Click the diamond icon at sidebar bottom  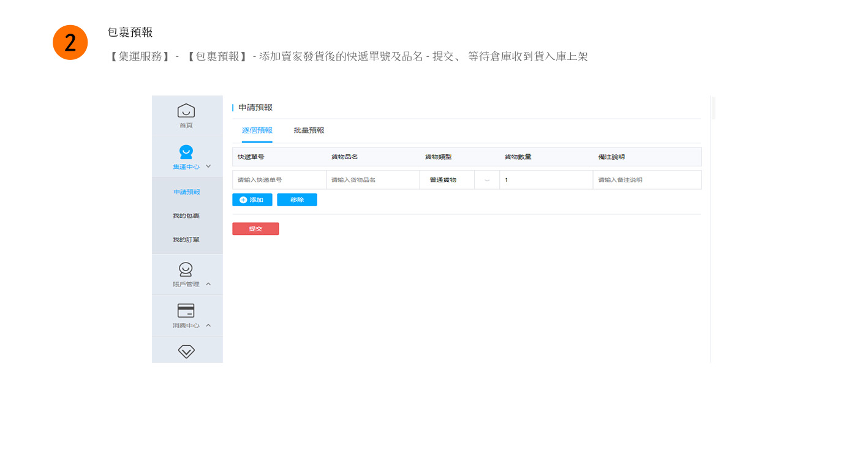(186, 351)
